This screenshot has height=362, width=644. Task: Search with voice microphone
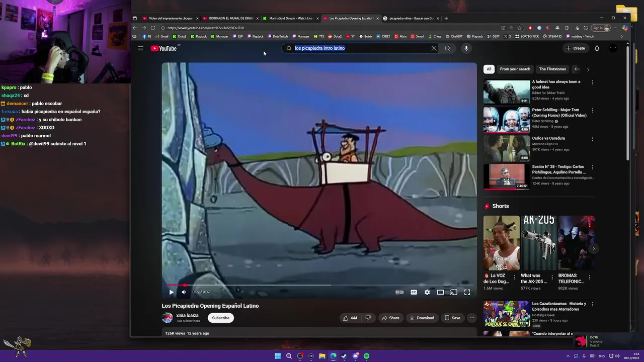pos(466,48)
